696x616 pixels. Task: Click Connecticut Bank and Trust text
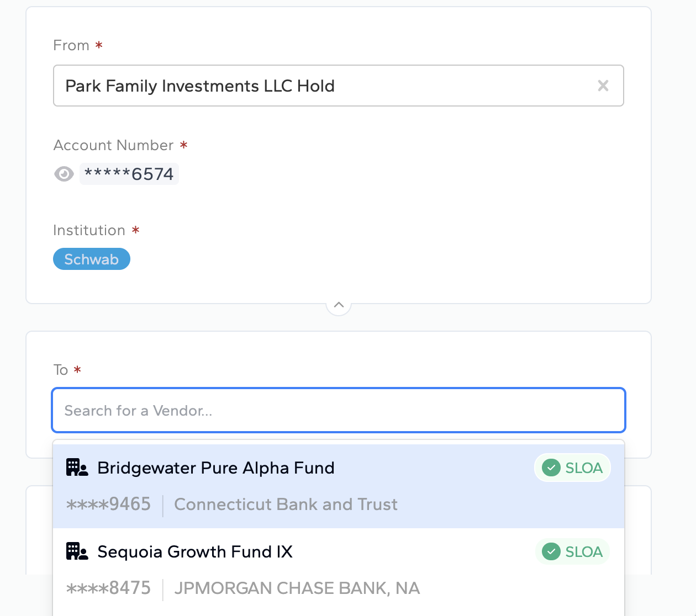point(286,504)
